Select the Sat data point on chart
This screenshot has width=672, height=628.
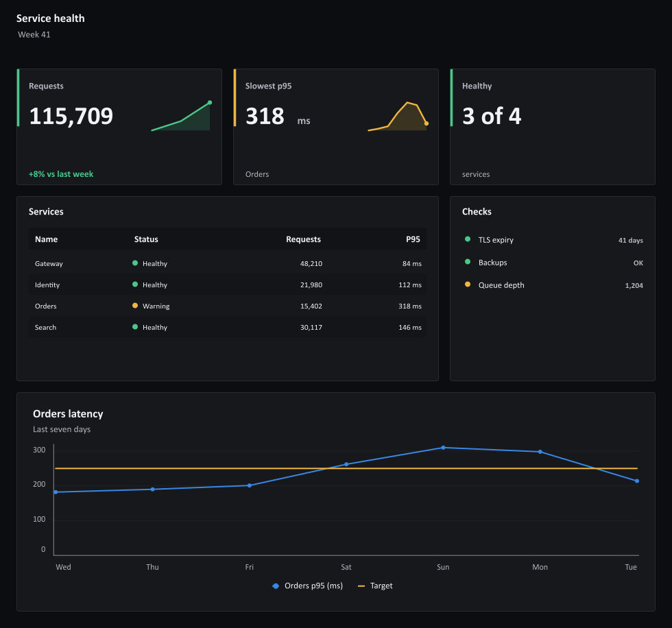346,464
